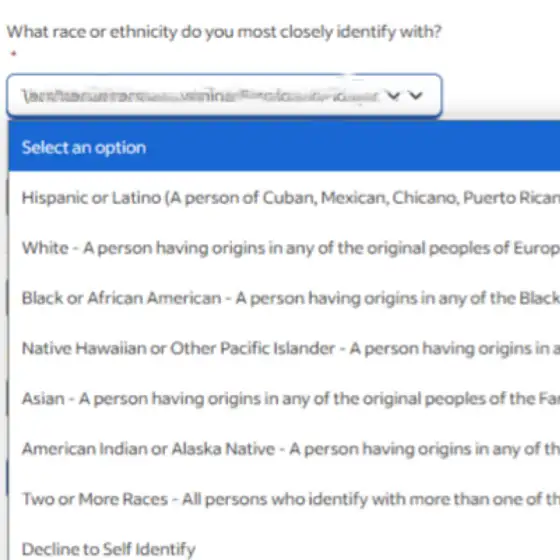Click the rightmost chevron arrow in the dropdown field

[x=416, y=96]
